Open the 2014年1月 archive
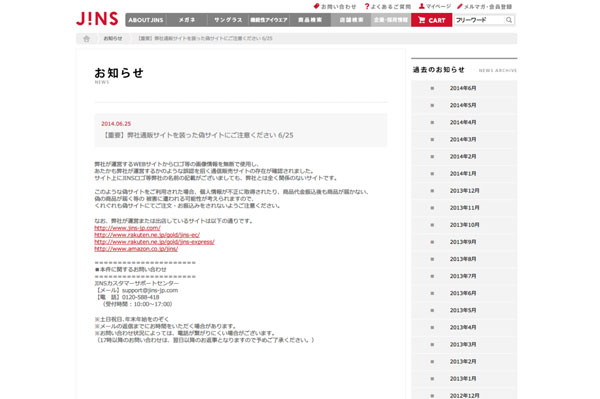Image resolution: width=600 pixels, height=399 pixels. [464, 174]
